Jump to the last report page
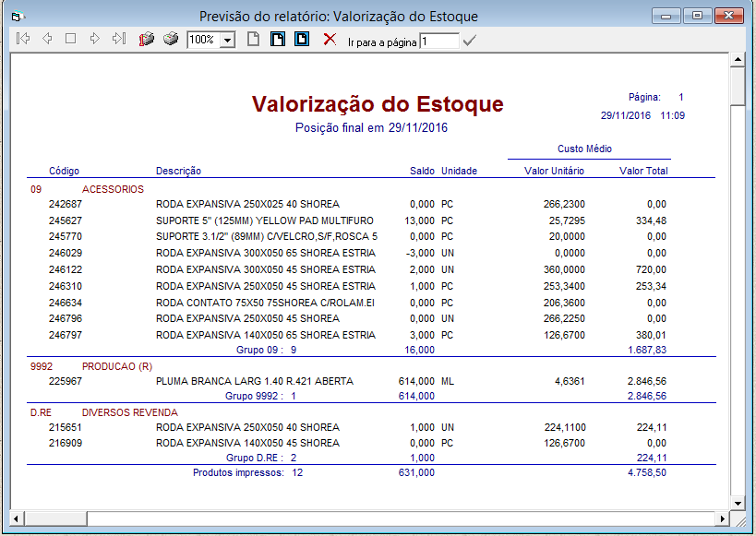 point(118,40)
